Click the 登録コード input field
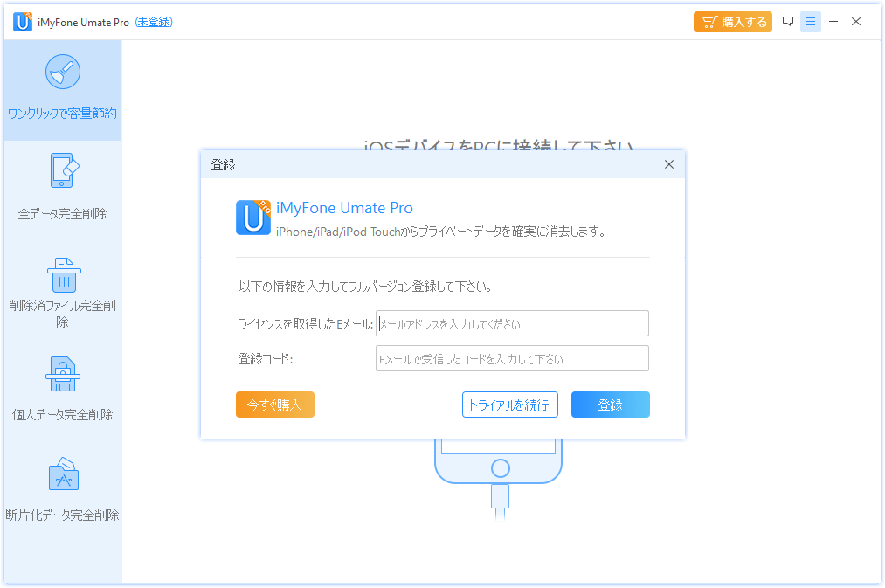Image resolution: width=885 pixels, height=588 pixels. tap(512, 358)
